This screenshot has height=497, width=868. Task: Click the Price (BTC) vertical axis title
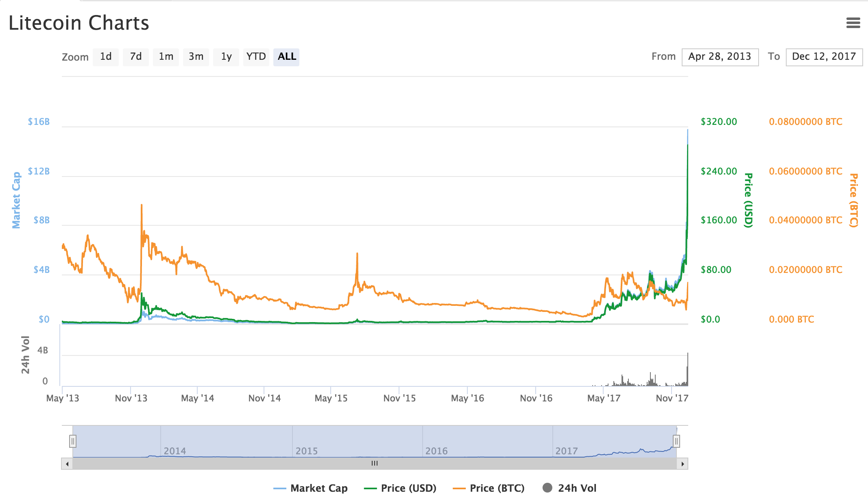(x=854, y=200)
